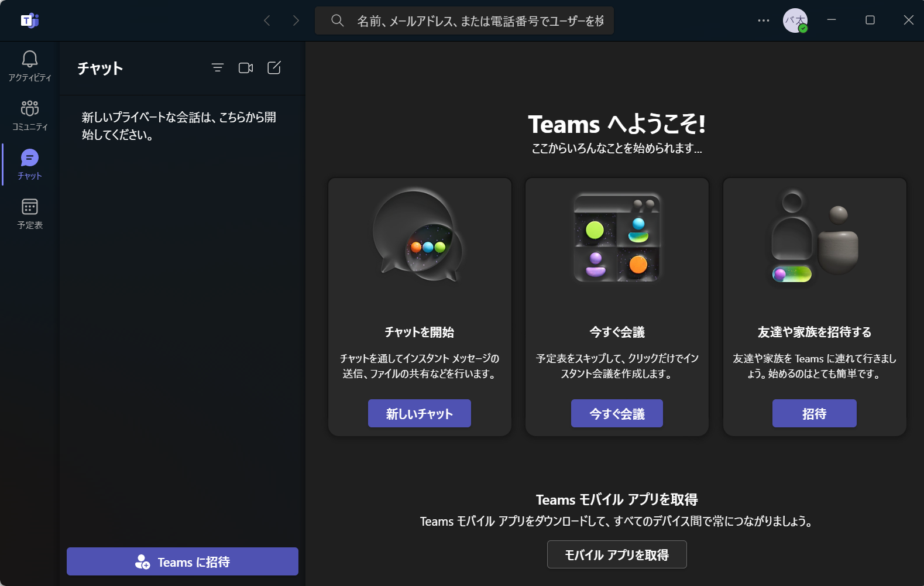Open the three-dots settings menu
This screenshot has width=924, height=586.
coord(764,20)
